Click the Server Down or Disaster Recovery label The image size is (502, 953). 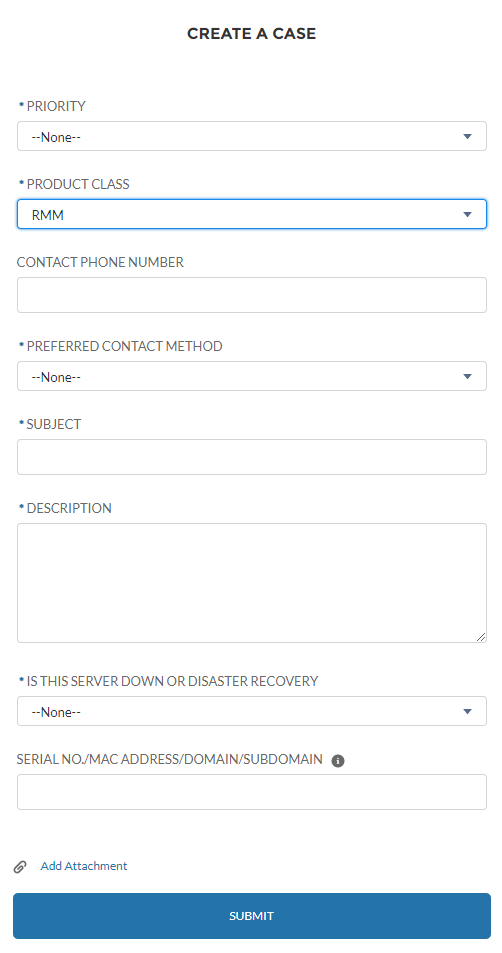(x=172, y=681)
